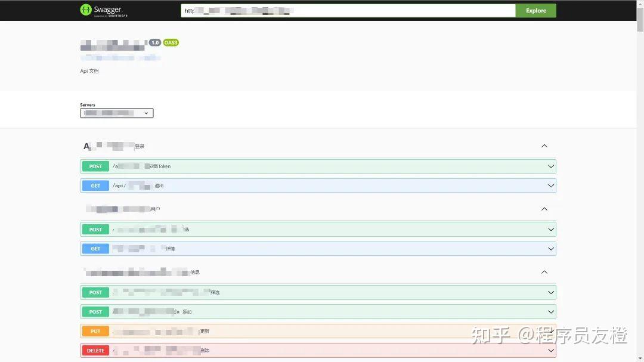Expand the PUT 更新 endpoint row
The width and height of the screenshot is (644, 362).
click(x=550, y=331)
